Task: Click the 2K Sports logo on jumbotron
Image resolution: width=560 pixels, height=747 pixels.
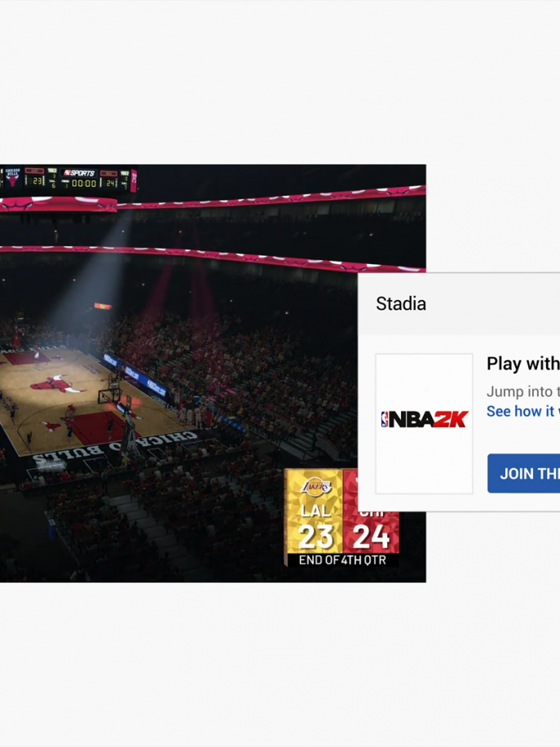Action: click(80, 173)
